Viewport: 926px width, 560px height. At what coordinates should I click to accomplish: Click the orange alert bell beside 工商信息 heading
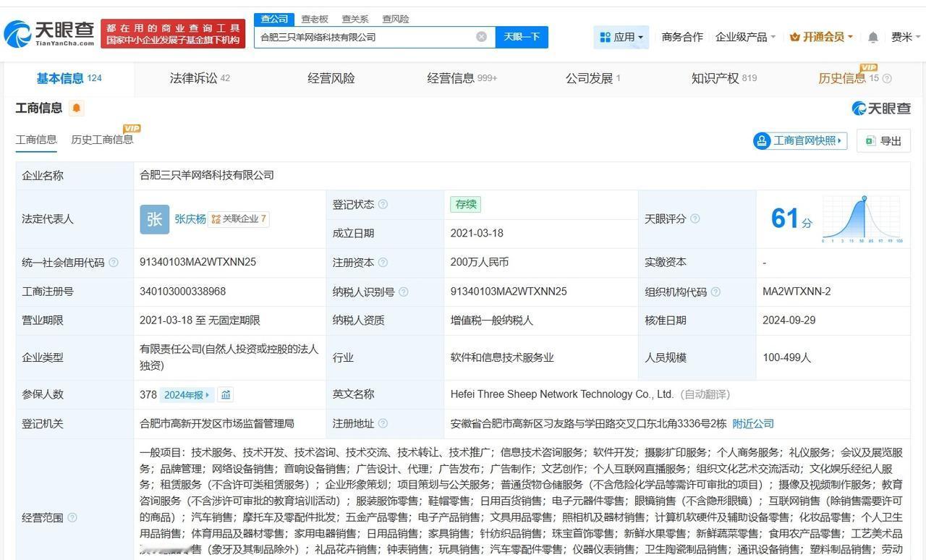point(77,109)
